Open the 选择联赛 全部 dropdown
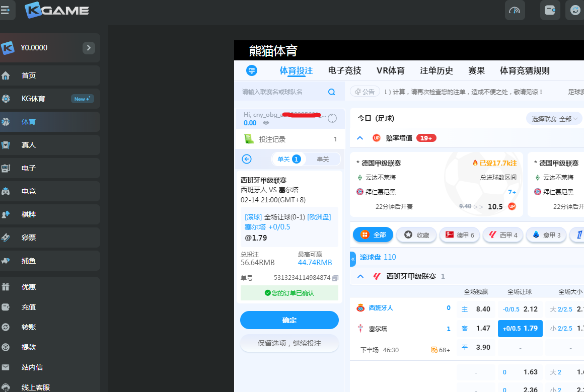 pyautogui.click(x=554, y=119)
